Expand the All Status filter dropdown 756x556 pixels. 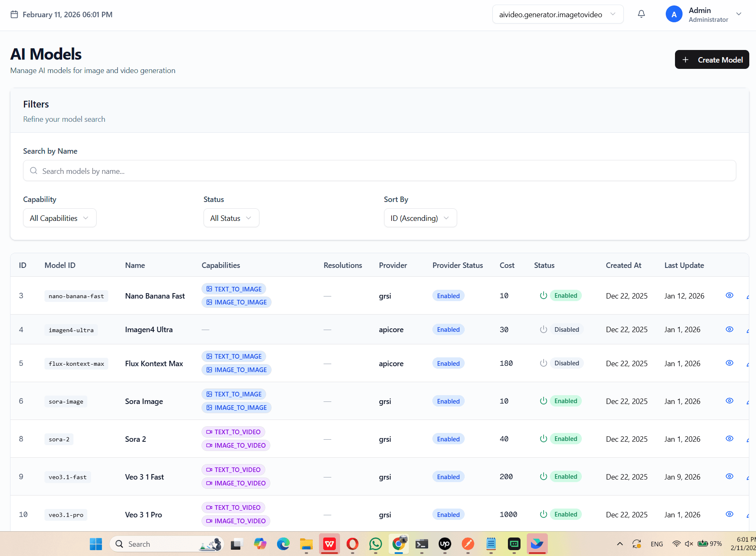(x=231, y=218)
